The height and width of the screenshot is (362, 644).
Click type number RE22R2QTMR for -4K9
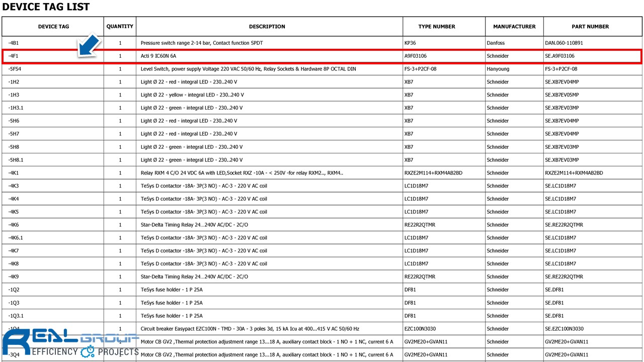point(420,277)
